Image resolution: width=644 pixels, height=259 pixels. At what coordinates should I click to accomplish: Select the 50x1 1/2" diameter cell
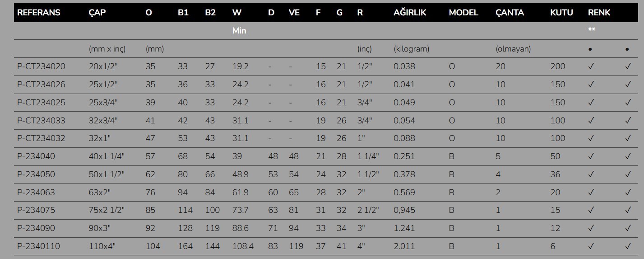107,174
